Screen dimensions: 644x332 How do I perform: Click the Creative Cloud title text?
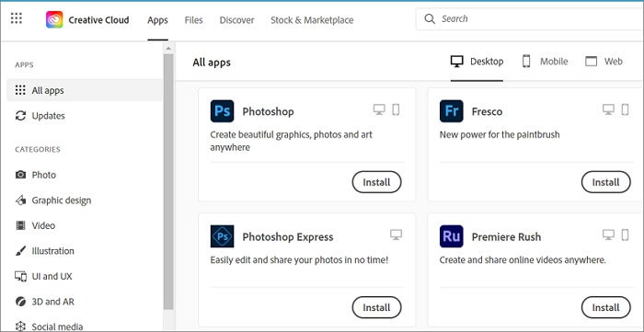[x=98, y=20]
